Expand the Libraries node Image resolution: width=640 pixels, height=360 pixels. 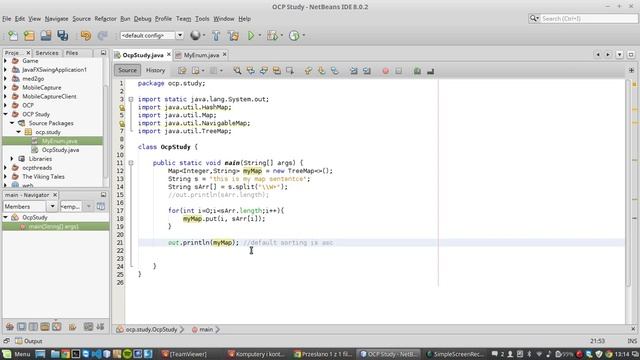pyautogui.click(x=12, y=159)
